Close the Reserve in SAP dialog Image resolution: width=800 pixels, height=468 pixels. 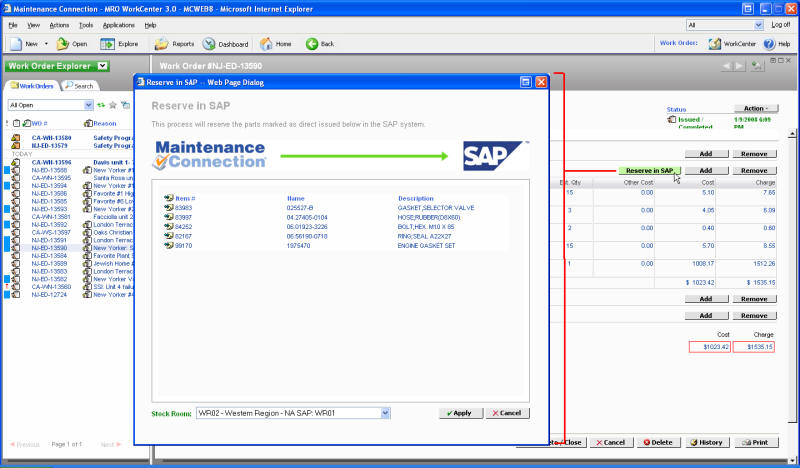(x=541, y=82)
